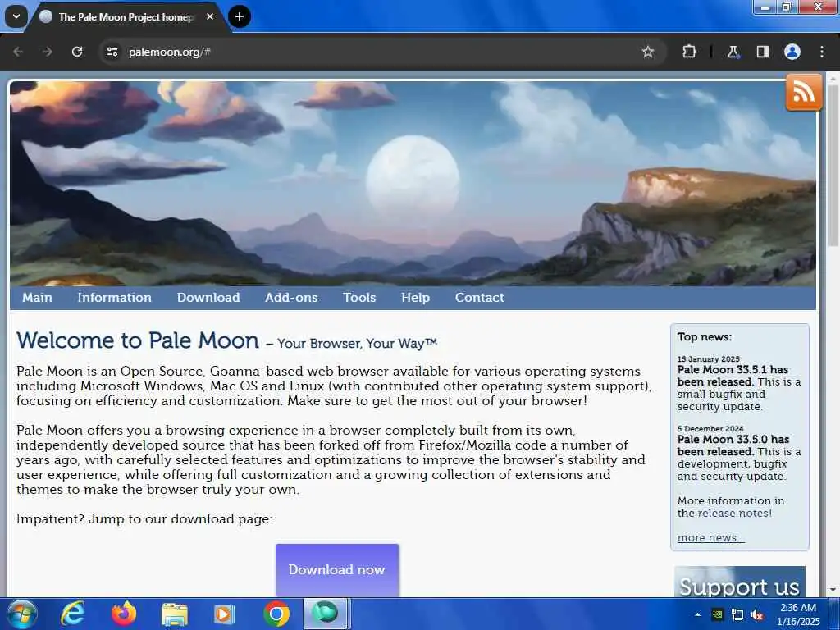View site information icon in address bar
This screenshot has height=630, width=840.
(112, 52)
